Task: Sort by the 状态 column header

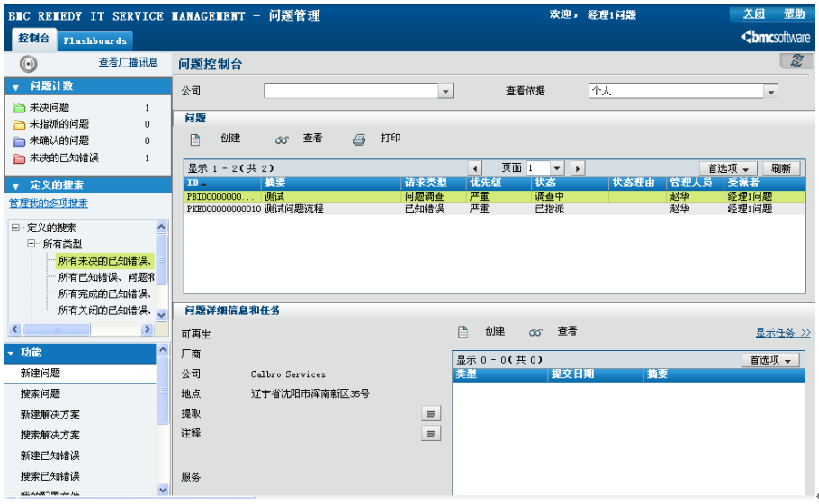Action: 571,184
